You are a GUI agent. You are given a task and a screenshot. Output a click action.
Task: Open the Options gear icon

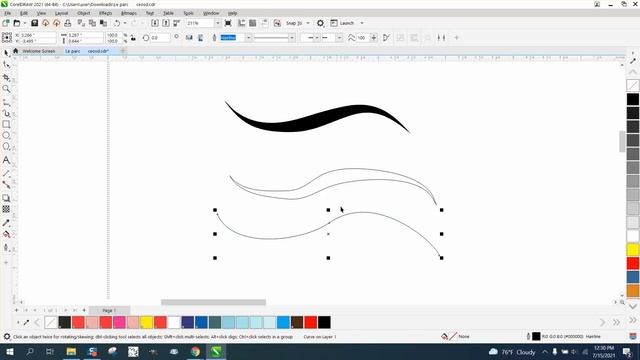pos(320,23)
